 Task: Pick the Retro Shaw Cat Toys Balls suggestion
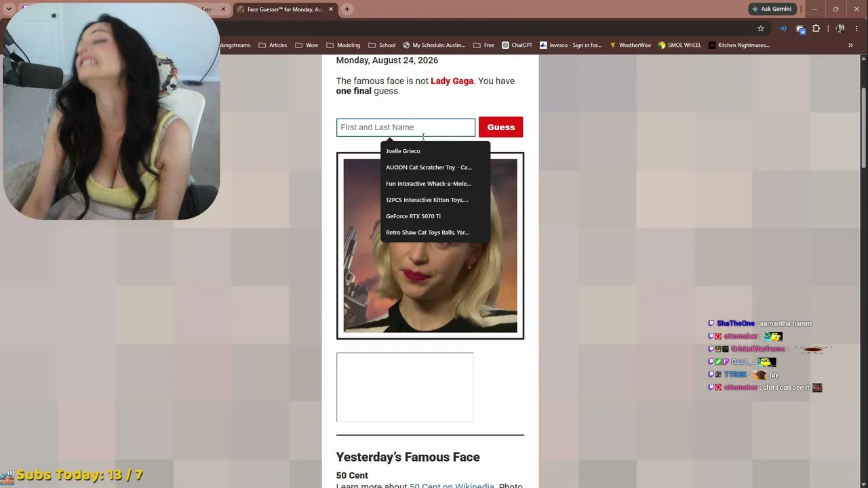[x=435, y=232]
